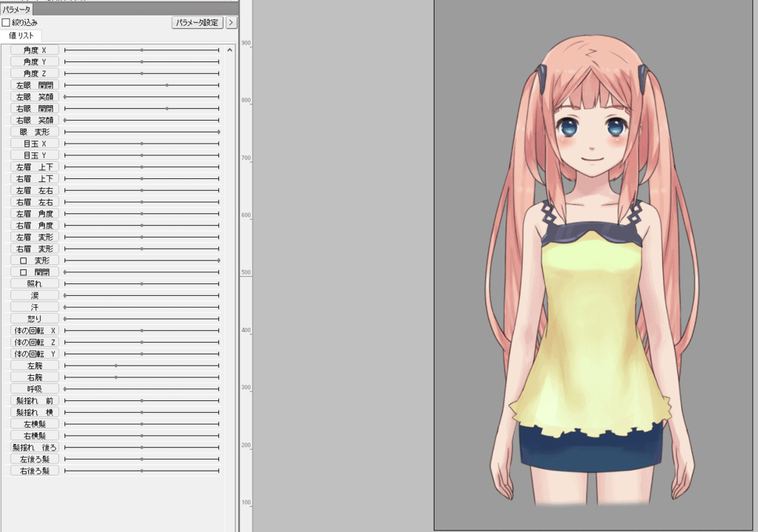Click the 左腕 slider handle
This screenshot has height=532, width=758.
point(116,366)
